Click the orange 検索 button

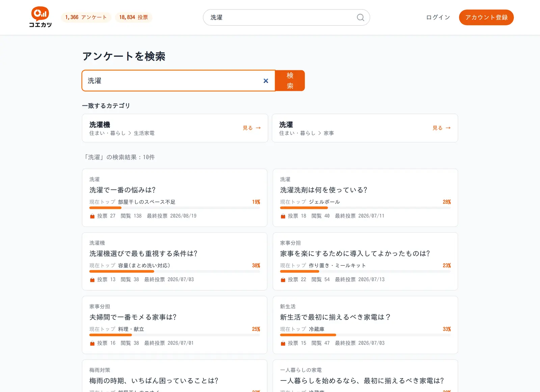[290, 81]
